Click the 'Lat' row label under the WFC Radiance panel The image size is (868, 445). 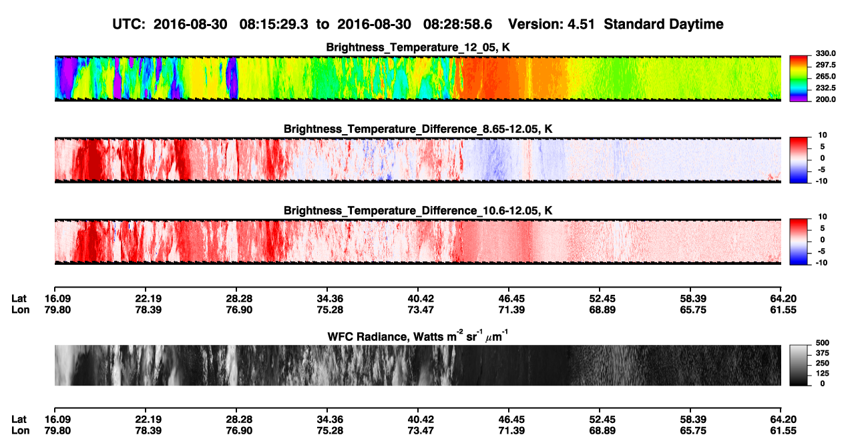pyautogui.click(x=19, y=420)
